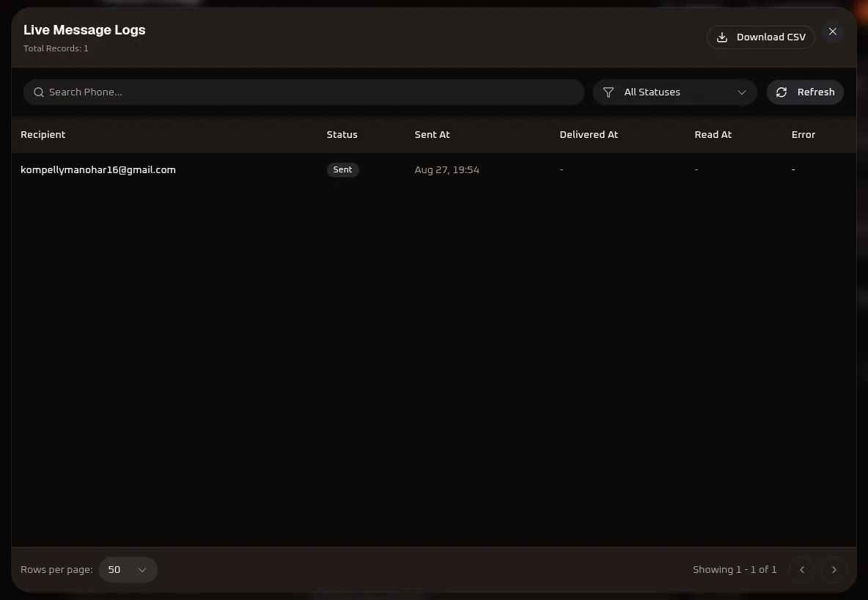Click the Delivered At column header

pos(589,135)
